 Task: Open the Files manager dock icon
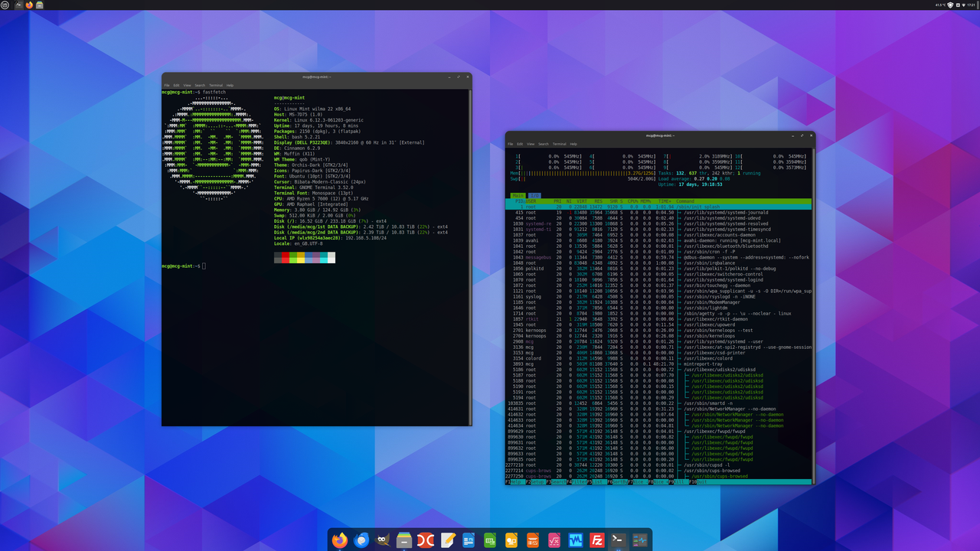pyautogui.click(x=404, y=540)
